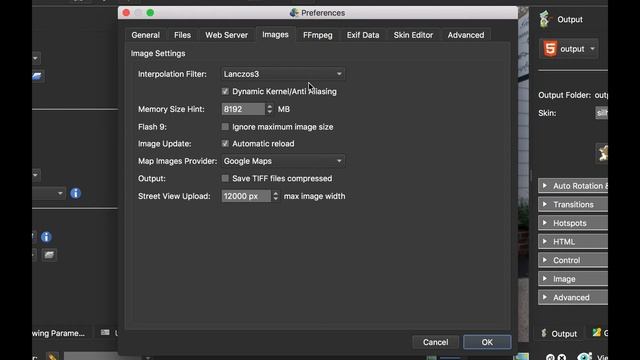Click the blue info icon beside the dropdown
The image size is (640, 360).
(x=76, y=193)
